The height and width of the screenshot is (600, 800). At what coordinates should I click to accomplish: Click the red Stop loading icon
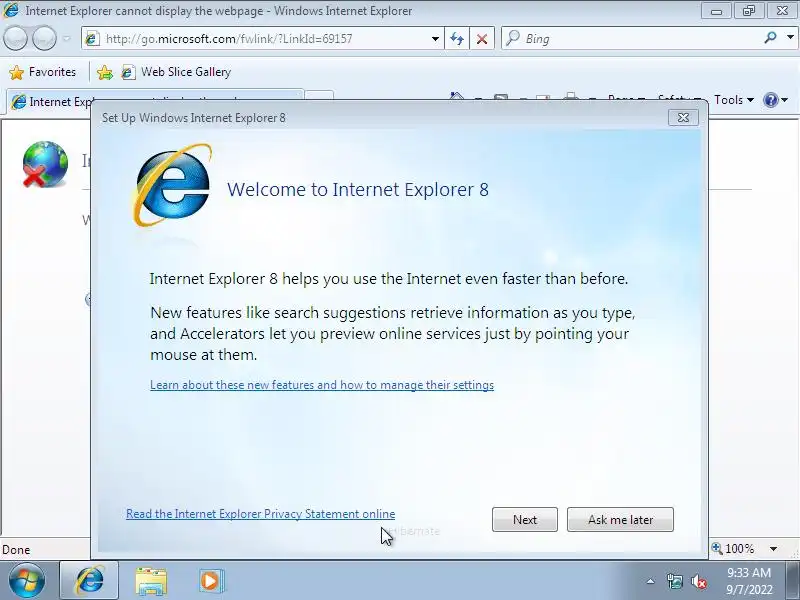point(482,39)
